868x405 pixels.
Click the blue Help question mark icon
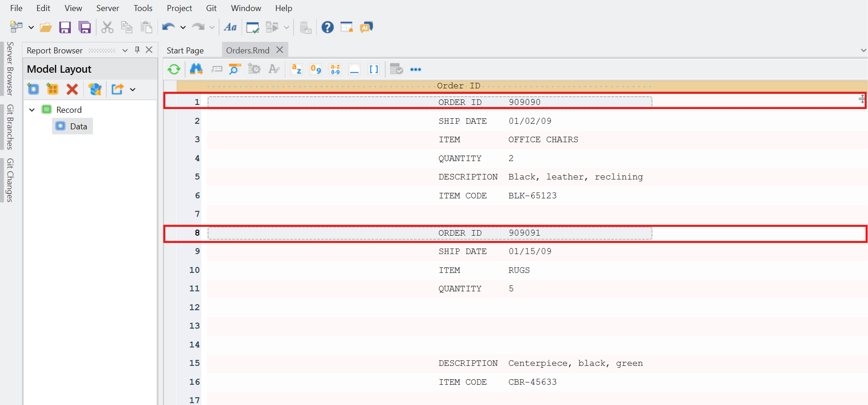click(x=327, y=28)
